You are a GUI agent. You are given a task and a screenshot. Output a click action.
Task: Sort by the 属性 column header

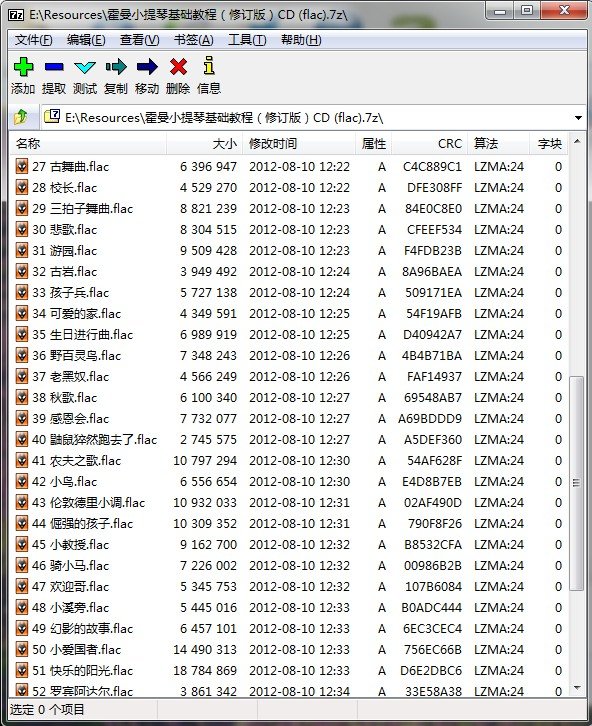pyautogui.click(x=374, y=144)
